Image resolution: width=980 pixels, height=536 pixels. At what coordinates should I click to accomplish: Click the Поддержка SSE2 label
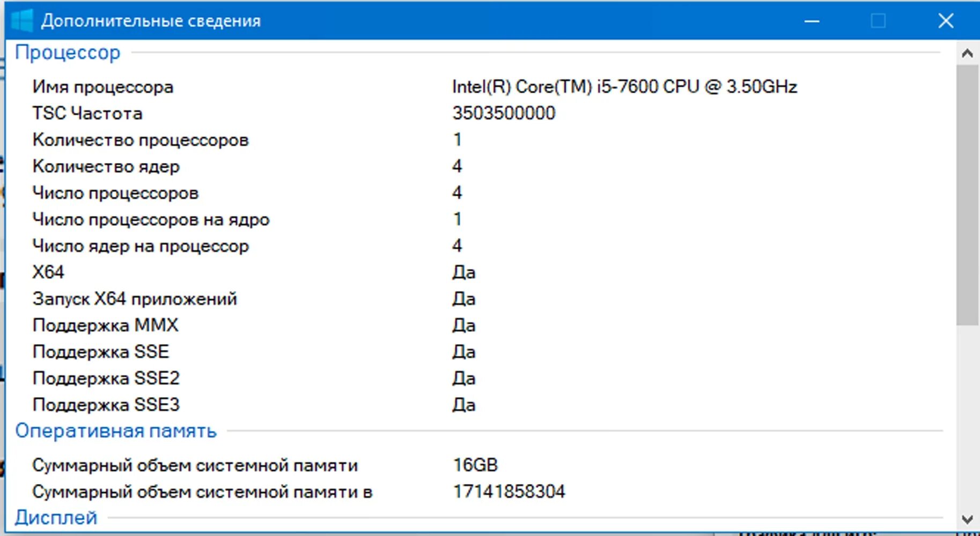pos(106,378)
